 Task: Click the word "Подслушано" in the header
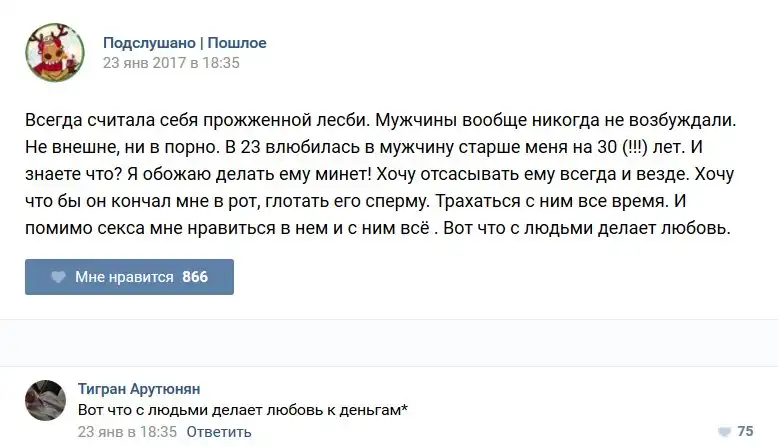click(x=148, y=43)
